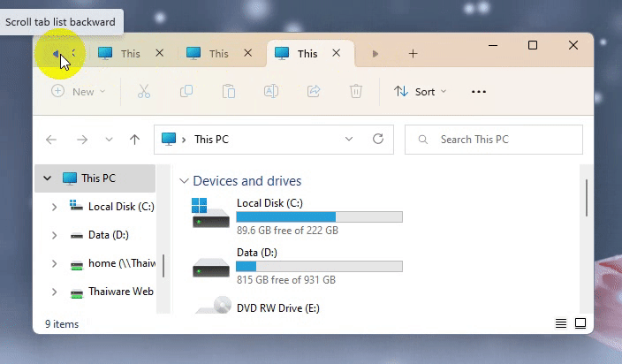Close the active This tab
The height and width of the screenshot is (364, 622).
pyautogui.click(x=337, y=53)
